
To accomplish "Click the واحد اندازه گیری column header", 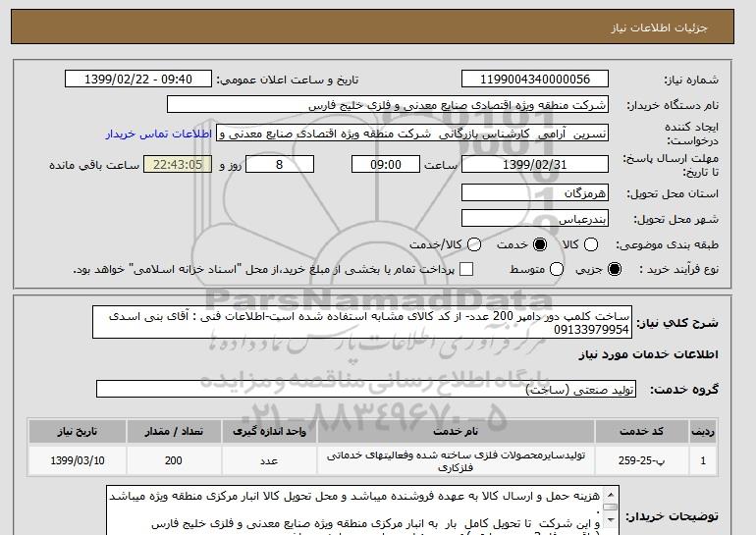I will pos(269,431).
